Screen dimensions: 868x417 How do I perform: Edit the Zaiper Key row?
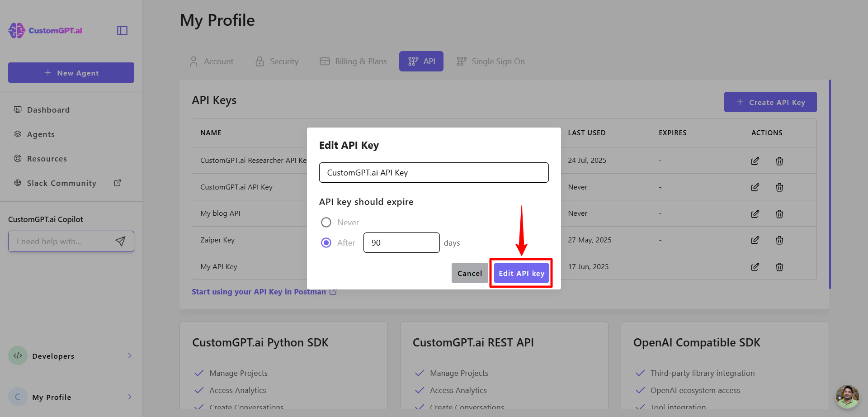755,240
